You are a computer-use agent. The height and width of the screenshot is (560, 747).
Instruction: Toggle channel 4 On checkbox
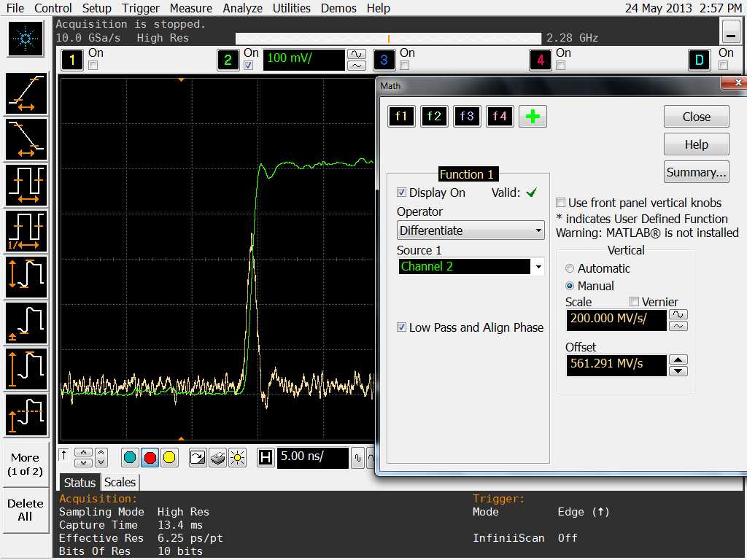(561, 66)
